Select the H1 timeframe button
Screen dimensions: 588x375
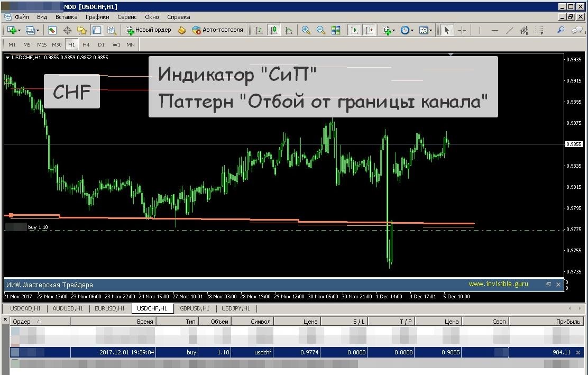tap(71, 44)
